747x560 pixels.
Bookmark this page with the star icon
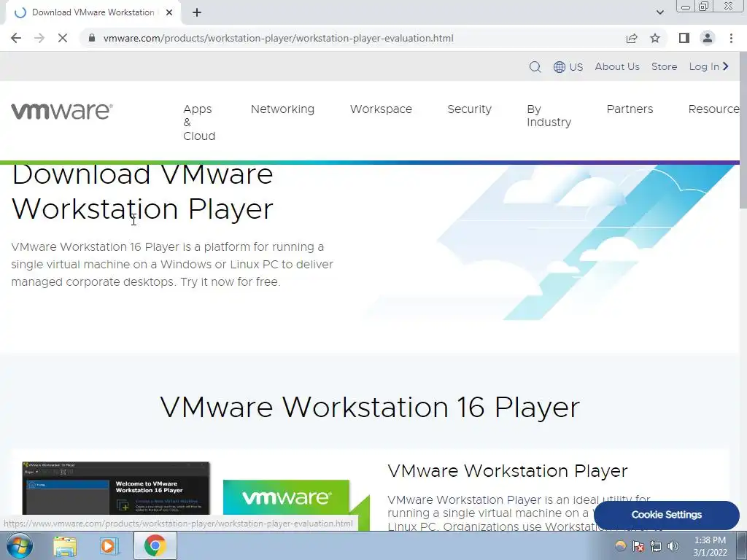pyautogui.click(x=655, y=38)
